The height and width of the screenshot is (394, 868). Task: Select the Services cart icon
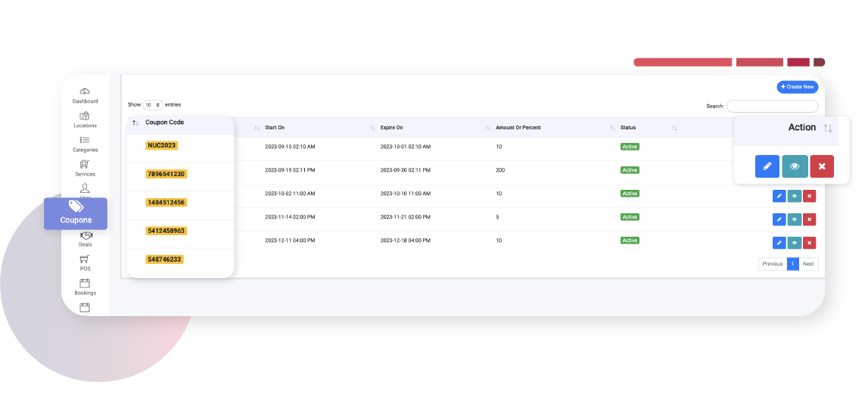[85, 165]
